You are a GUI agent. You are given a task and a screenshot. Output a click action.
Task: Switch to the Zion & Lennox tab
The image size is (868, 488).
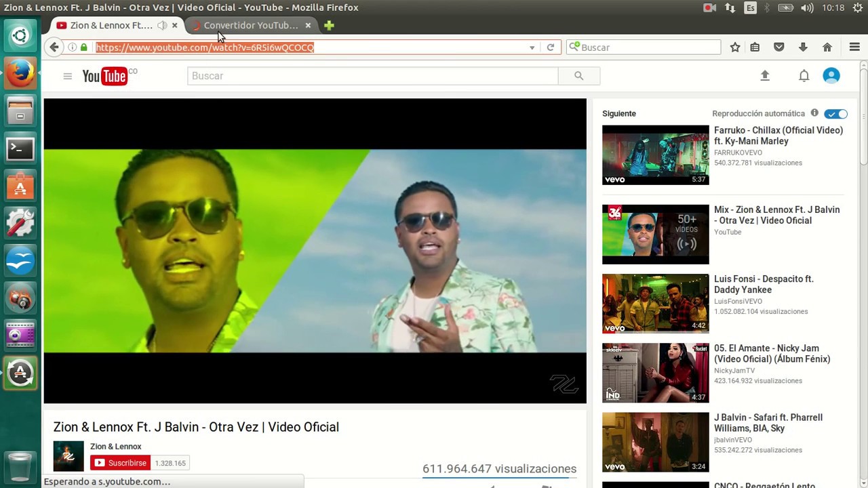click(x=111, y=25)
